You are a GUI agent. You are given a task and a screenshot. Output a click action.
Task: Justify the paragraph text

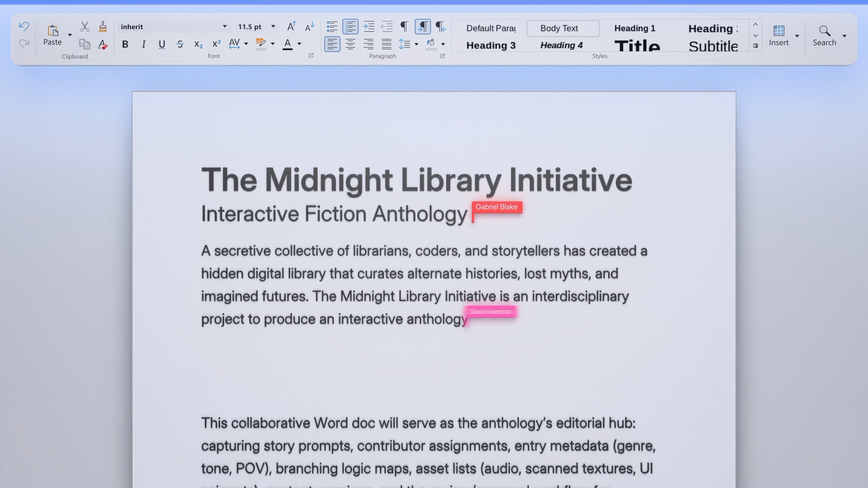coord(387,44)
